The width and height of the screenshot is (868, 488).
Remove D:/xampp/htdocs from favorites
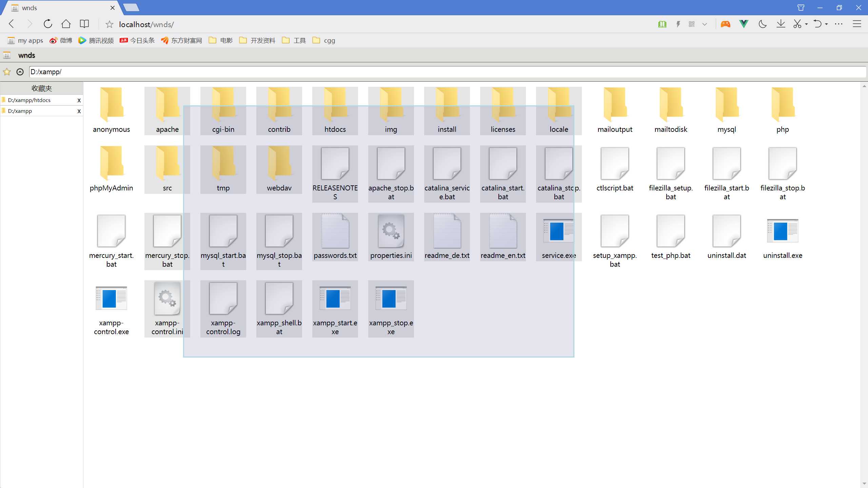[79, 100]
